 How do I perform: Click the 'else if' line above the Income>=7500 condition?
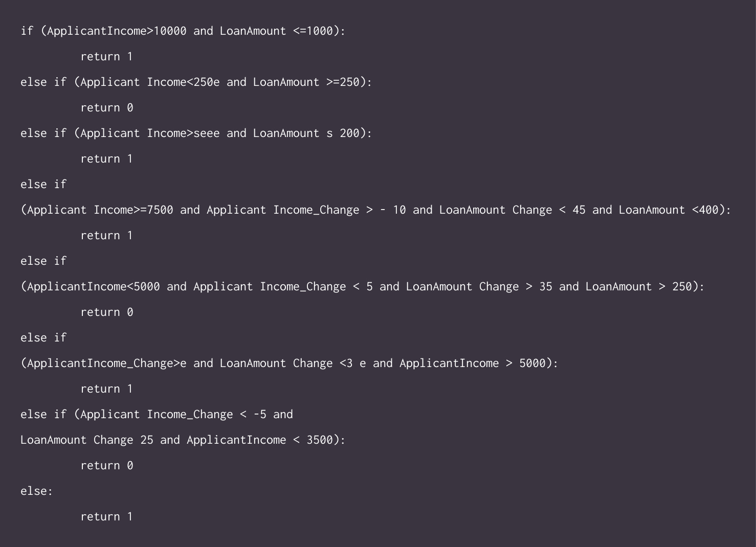click(43, 184)
